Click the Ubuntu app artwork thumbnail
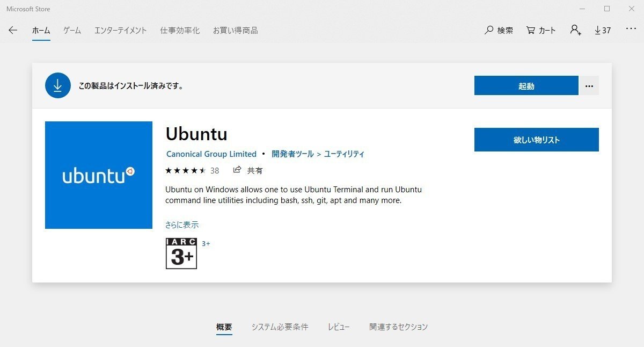Screen dimensions: 644x347 (99, 175)
